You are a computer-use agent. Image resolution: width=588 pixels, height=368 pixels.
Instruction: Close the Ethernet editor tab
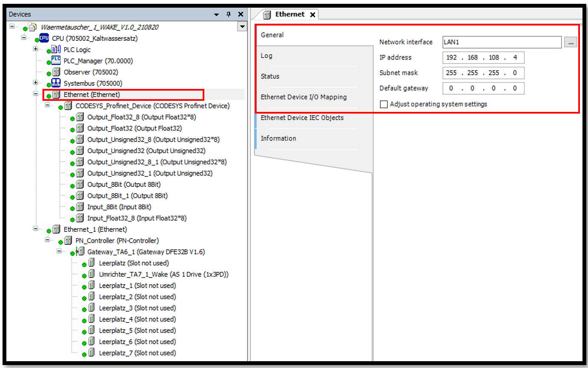(313, 14)
